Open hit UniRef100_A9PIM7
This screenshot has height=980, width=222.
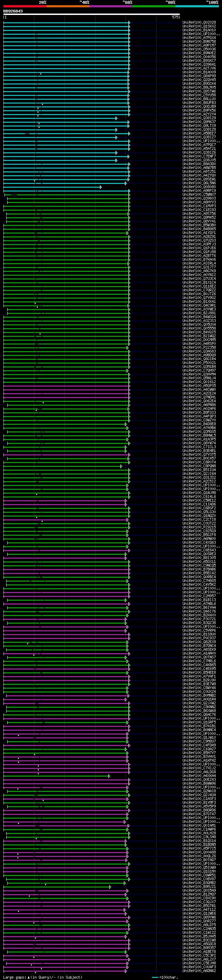click(x=199, y=46)
